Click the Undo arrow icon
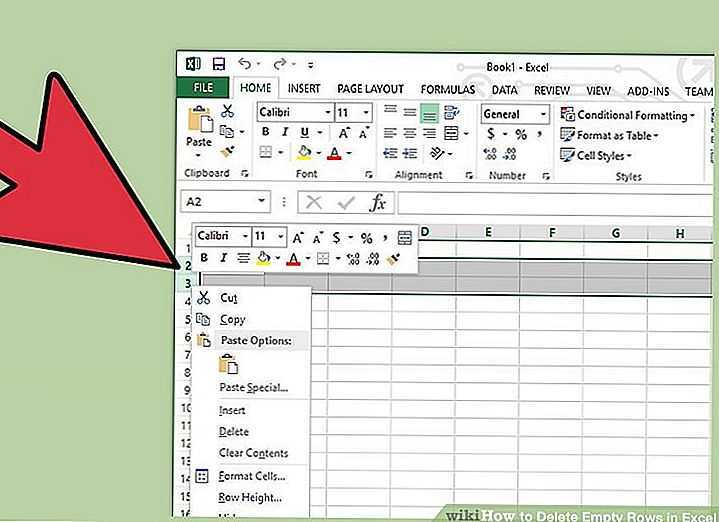The width and height of the screenshot is (719, 522). click(x=245, y=64)
